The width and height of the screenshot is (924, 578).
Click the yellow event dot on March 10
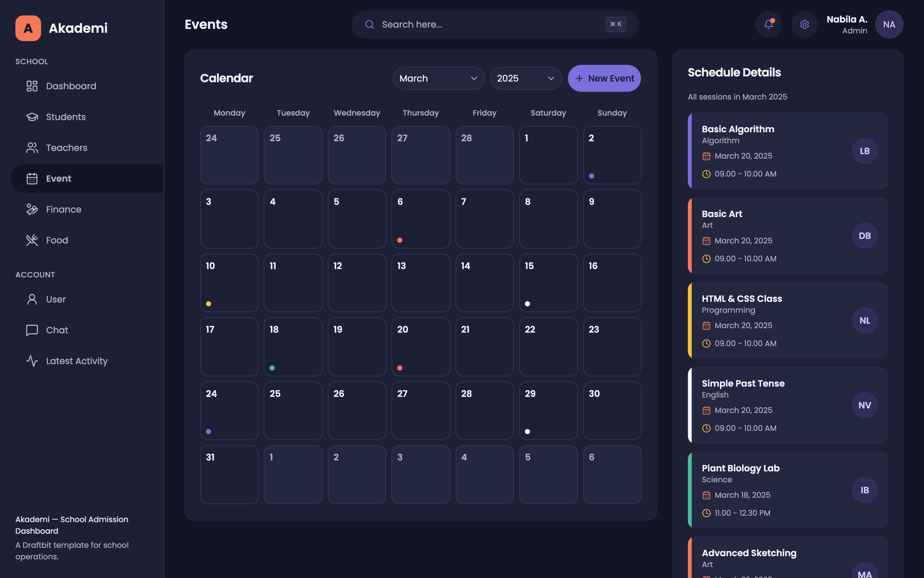209,304
